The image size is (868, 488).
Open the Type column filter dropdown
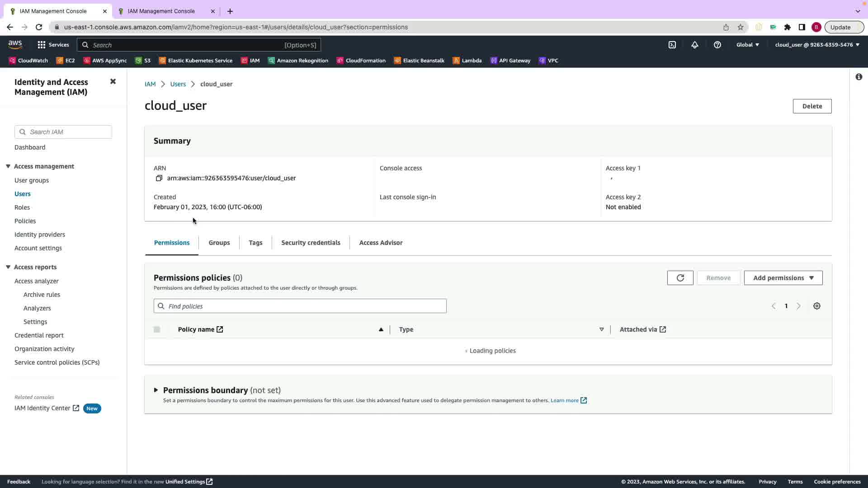tap(601, 330)
